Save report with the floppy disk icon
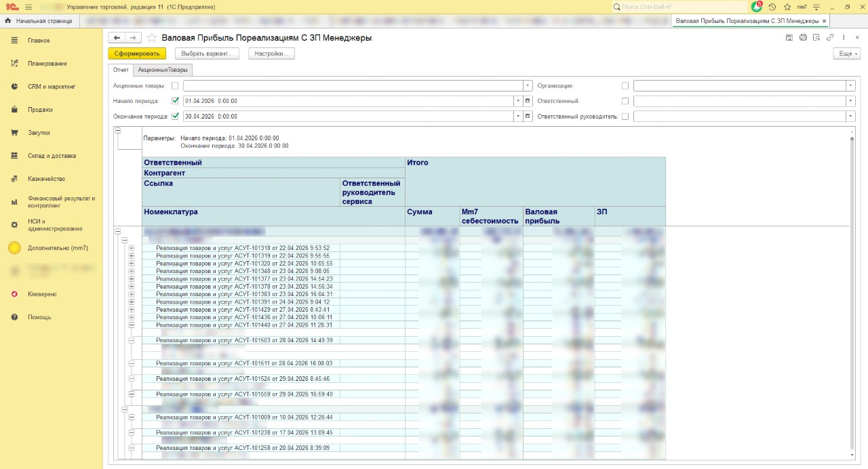The image size is (868, 469). [789, 38]
